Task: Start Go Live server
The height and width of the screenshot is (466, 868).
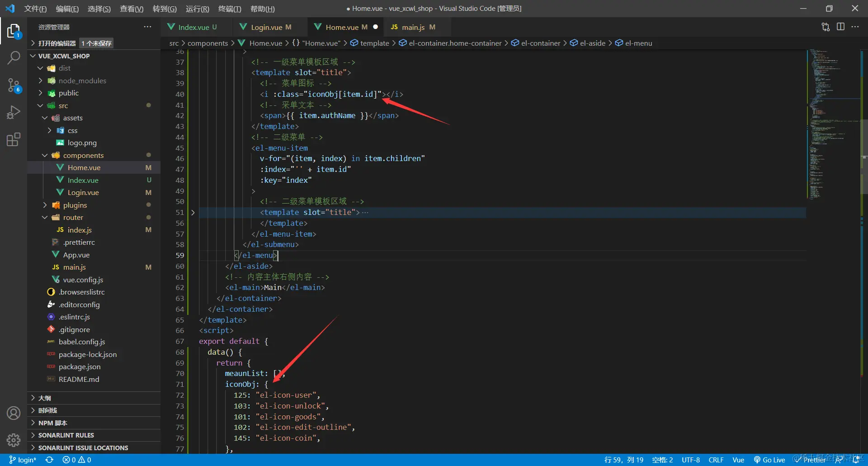Action: click(x=769, y=460)
